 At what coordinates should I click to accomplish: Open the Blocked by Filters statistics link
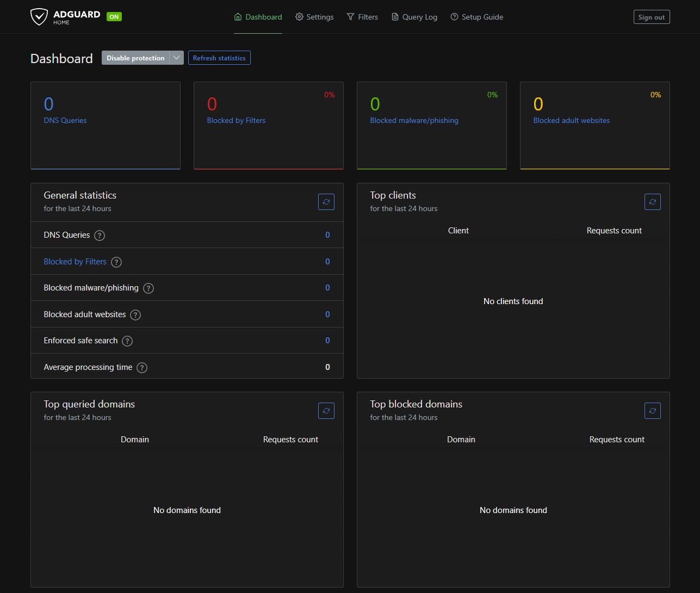pyautogui.click(x=75, y=262)
